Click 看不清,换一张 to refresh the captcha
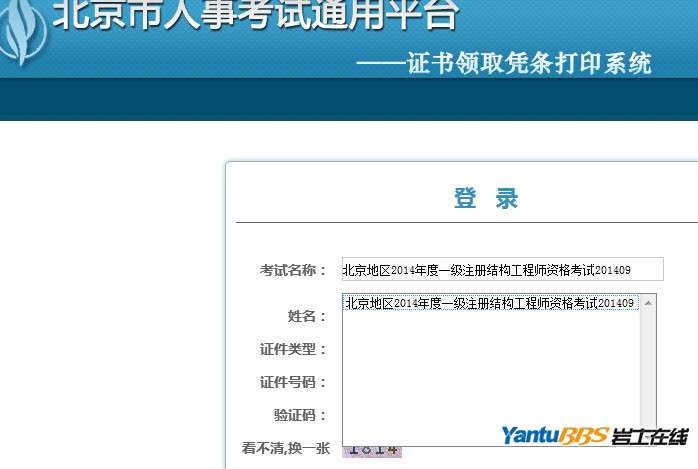 coord(286,448)
